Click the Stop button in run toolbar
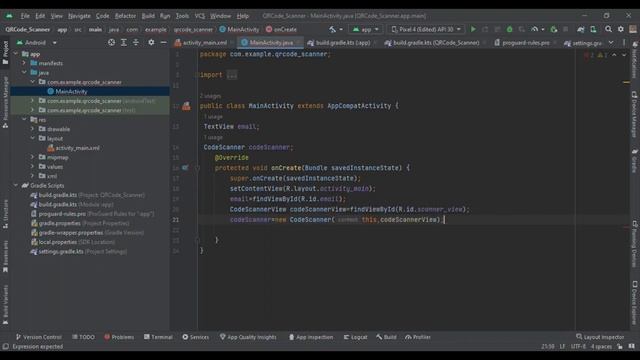 pos(565,29)
